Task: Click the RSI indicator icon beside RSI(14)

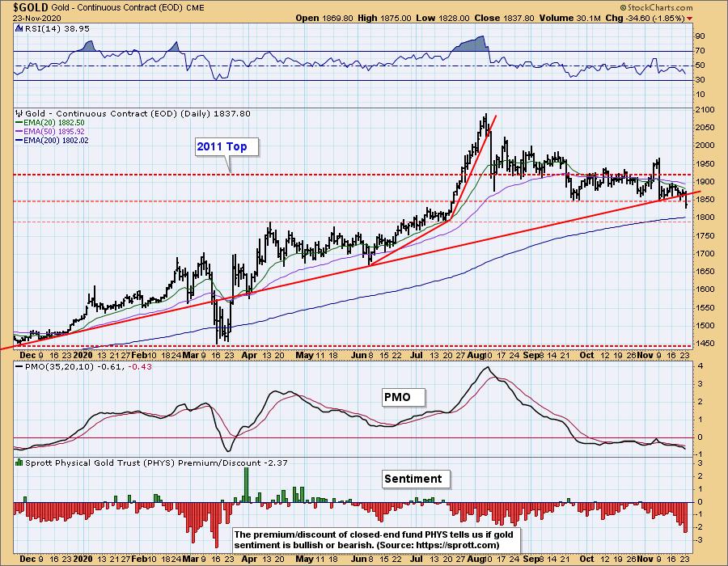Action: pos(19,29)
